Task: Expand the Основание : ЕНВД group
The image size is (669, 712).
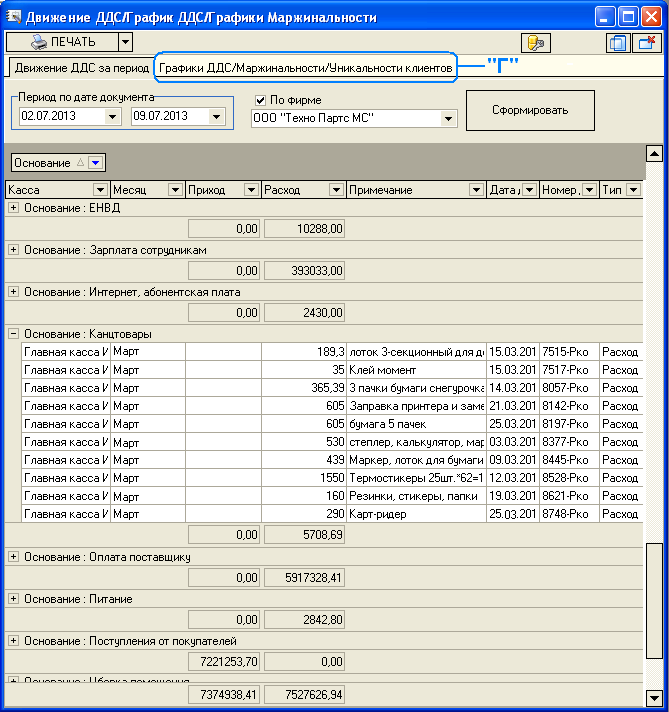Action: click(14, 208)
